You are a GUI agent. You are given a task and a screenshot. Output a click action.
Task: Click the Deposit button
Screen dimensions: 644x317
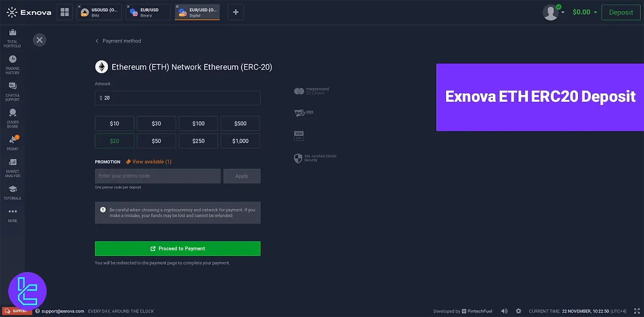(x=621, y=12)
